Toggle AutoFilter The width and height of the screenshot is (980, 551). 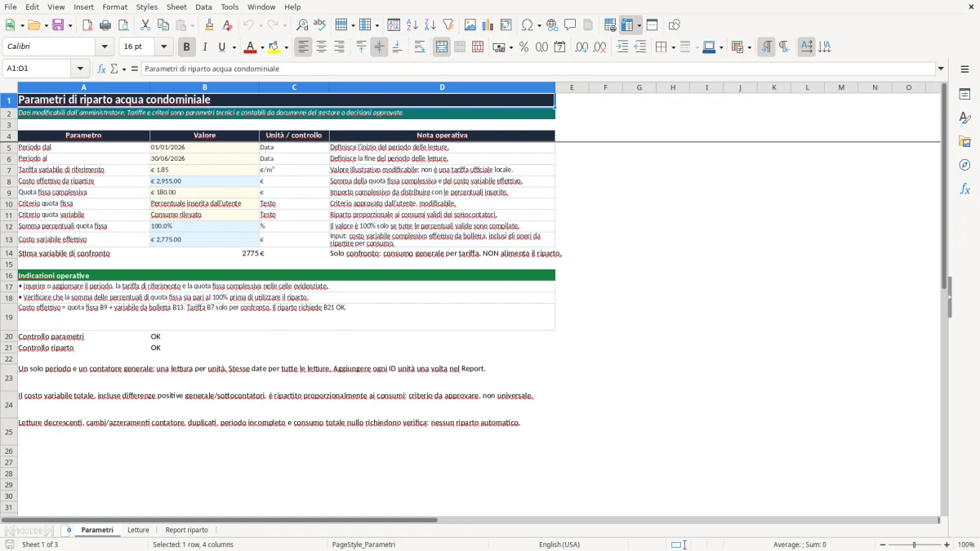(x=448, y=25)
